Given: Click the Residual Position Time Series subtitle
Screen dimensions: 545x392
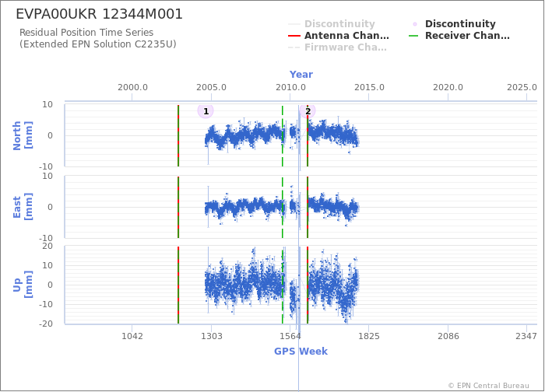Looking at the screenshot, I should click(86, 33).
